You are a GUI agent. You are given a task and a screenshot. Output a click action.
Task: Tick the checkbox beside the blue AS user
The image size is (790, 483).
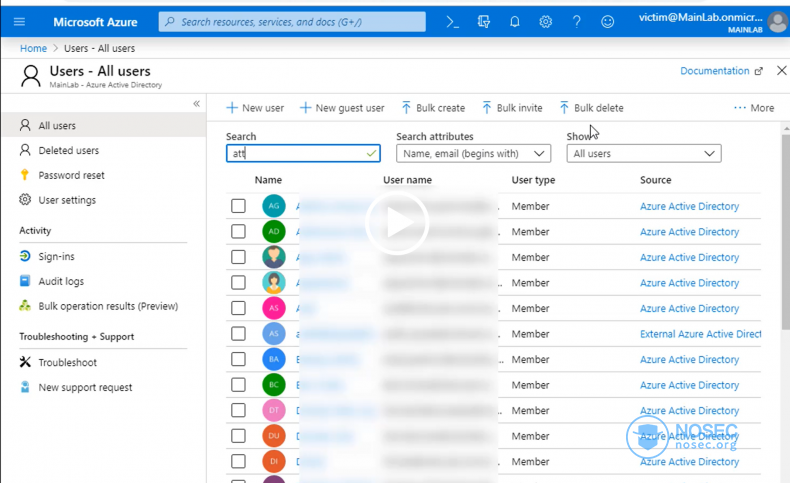[238, 334]
